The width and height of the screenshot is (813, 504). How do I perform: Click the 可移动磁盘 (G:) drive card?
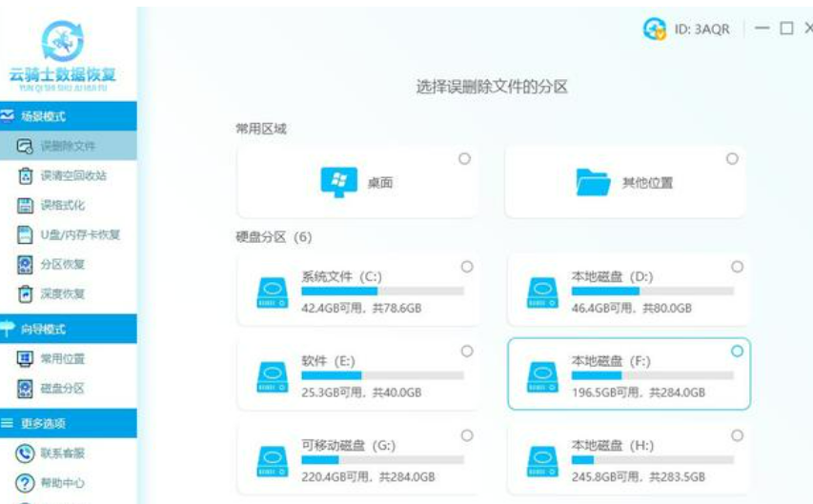(357, 460)
